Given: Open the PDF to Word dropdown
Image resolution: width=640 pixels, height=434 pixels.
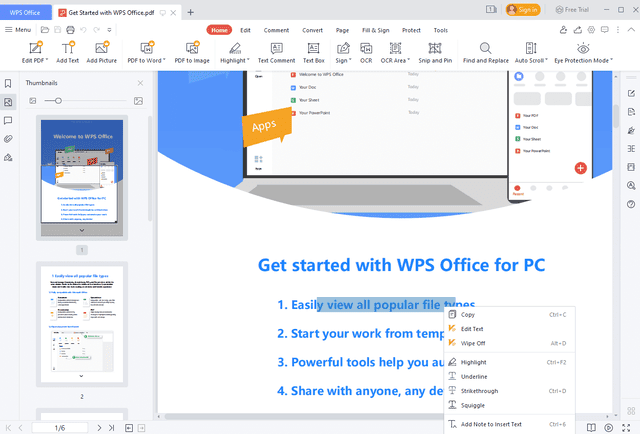Looking at the screenshot, I should (165, 61).
